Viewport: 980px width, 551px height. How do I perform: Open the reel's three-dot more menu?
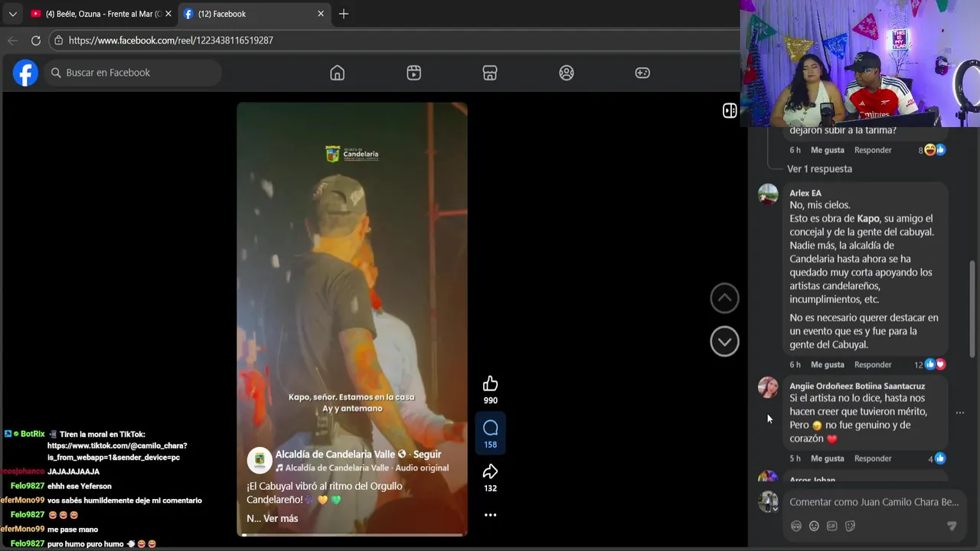pos(490,515)
